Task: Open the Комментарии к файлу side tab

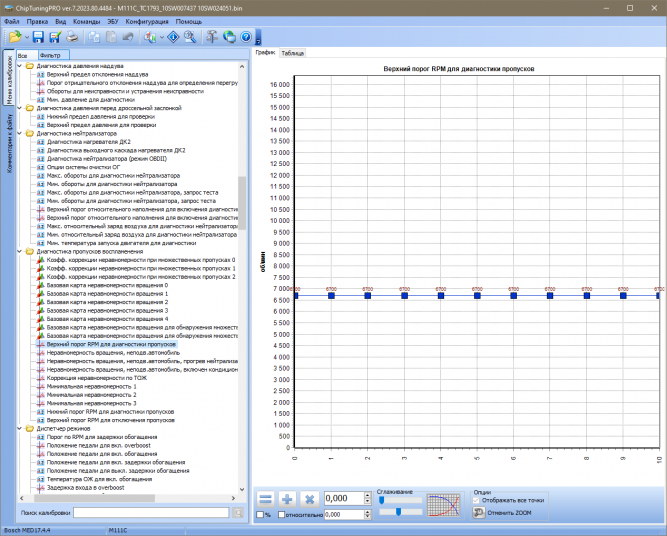Action: tap(9, 143)
